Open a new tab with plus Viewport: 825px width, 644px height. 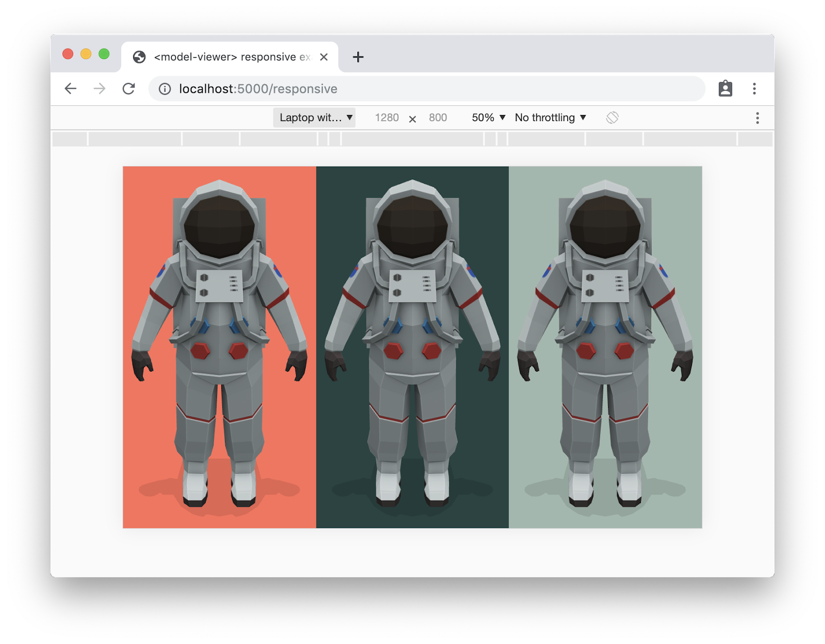click(358, 57)
